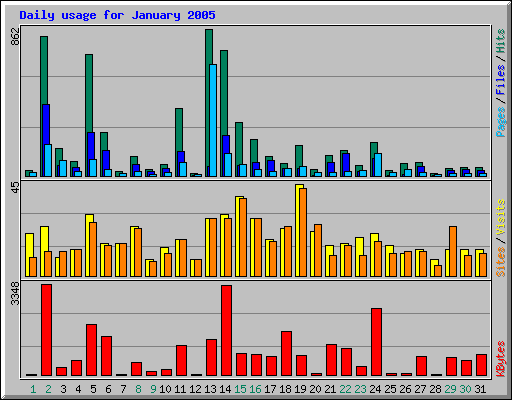Click the red KBytes bar for day 18

click(286, 353)
